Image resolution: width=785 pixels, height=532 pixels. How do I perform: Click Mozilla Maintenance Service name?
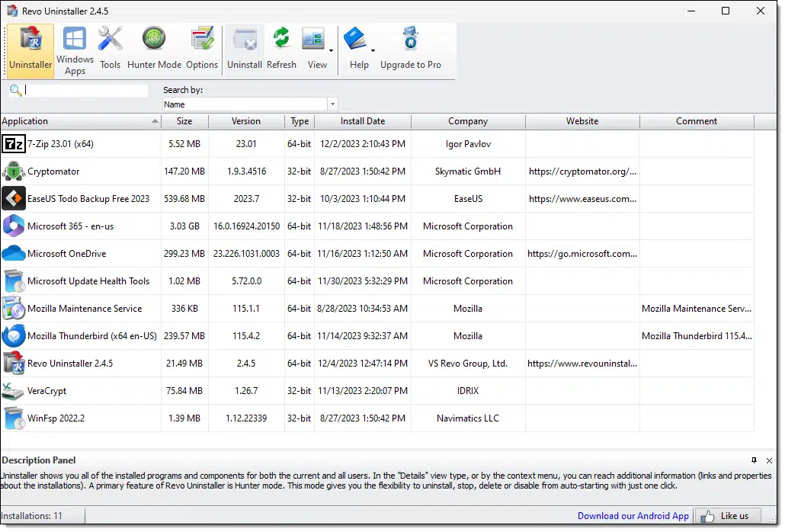click(85, 309)
